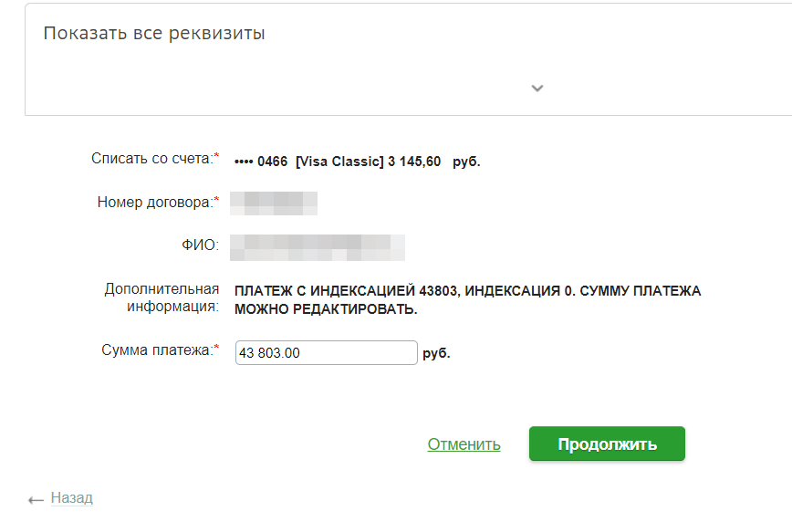The image size is (792, 532).
Task: Click the 'Списать со счета' label
Action: [x=152, y=159]
